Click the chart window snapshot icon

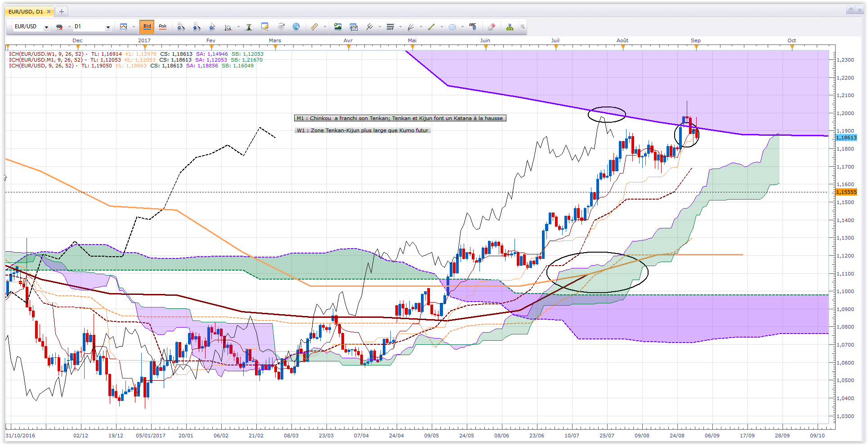pyautogui.click(x=354, y=27)
